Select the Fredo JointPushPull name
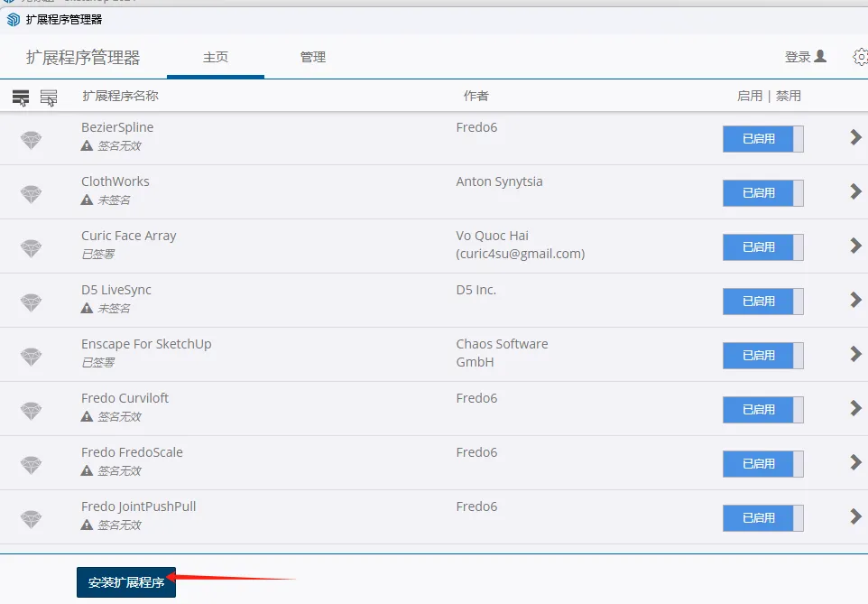 coord(138,506)
